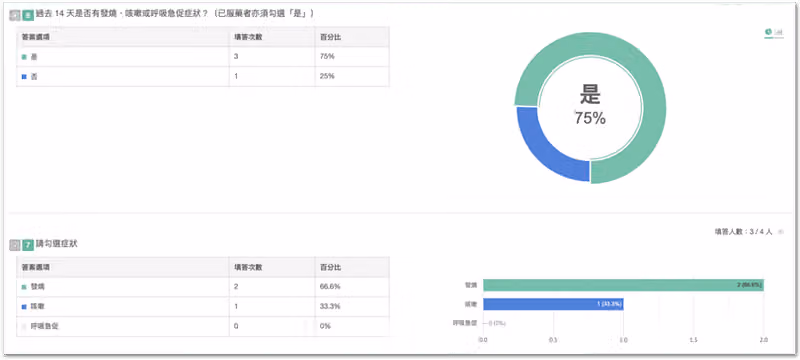Click the question 6 title about 過去 14 天

click(175, 15)
